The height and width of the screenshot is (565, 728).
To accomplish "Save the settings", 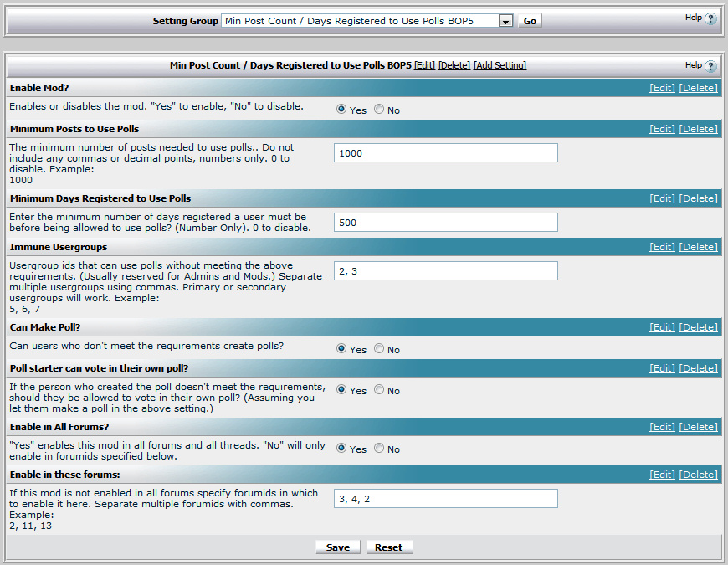I will tap(337, 547).
